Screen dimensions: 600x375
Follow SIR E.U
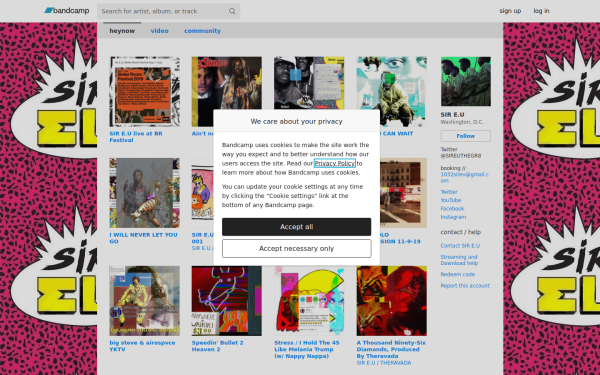pyautogui.click(x=465, y=136)
